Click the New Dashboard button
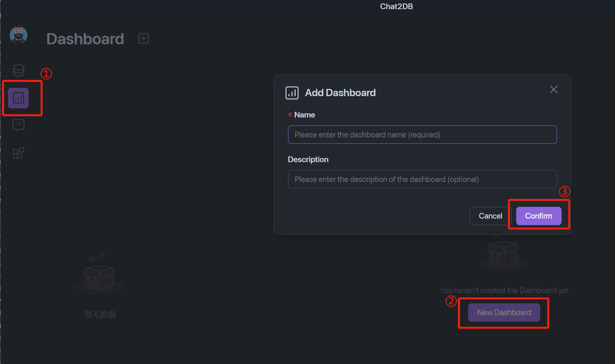Viewport: 615px width, 364px height. 504,312
